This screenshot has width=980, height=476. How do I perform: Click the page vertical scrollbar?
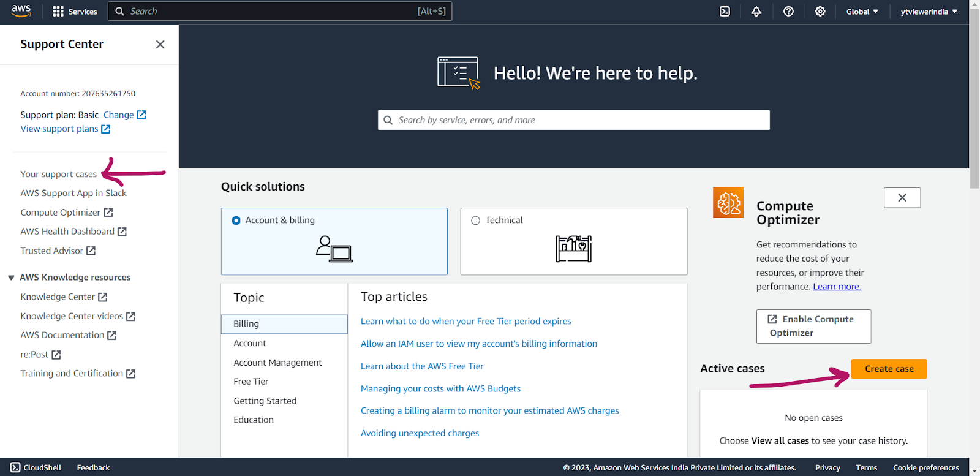974,98
